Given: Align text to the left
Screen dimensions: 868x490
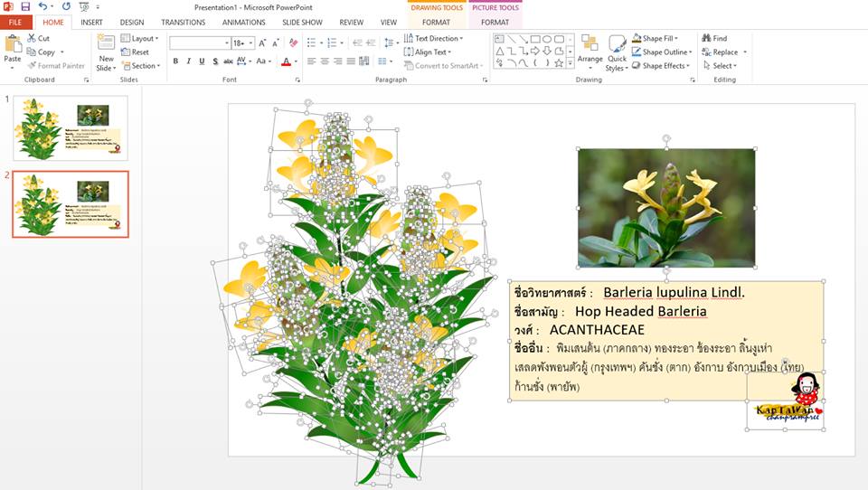Looking at the screenshot, I should pos(312,61).
